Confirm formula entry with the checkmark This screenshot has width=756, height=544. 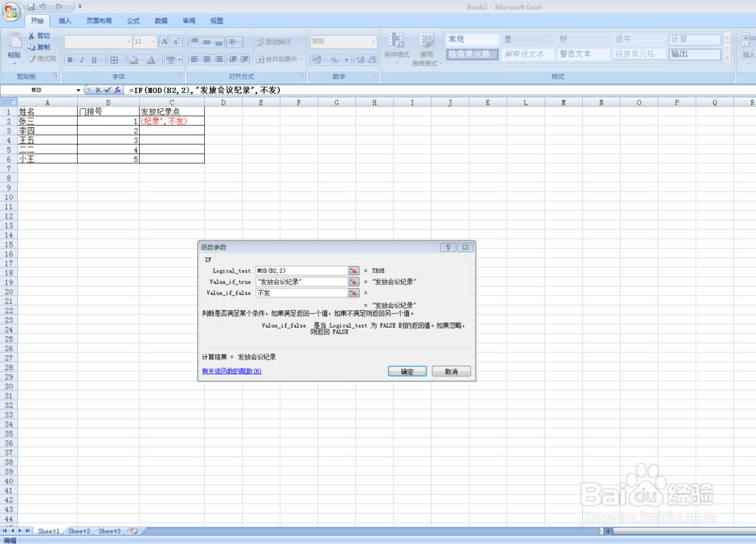(x=107, y=90)
